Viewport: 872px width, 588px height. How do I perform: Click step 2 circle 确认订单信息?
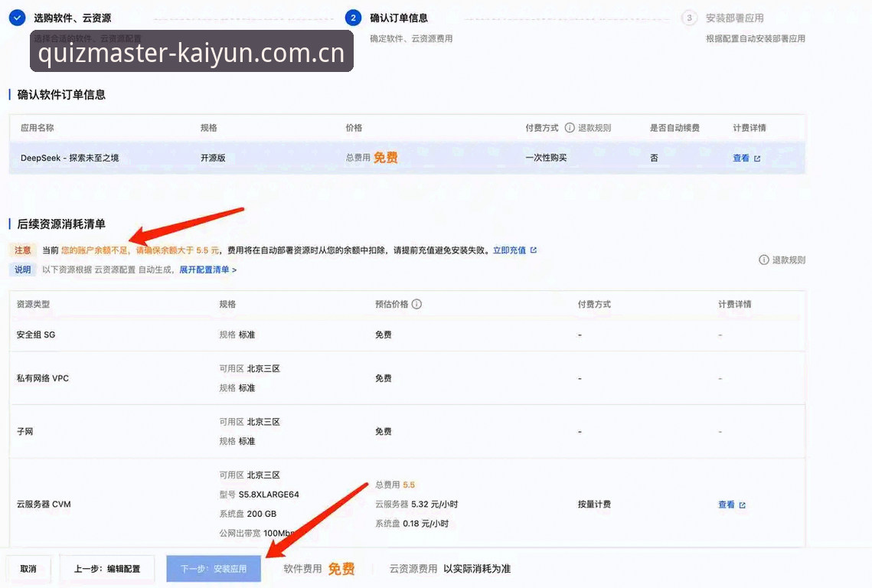tap(353, 18)
